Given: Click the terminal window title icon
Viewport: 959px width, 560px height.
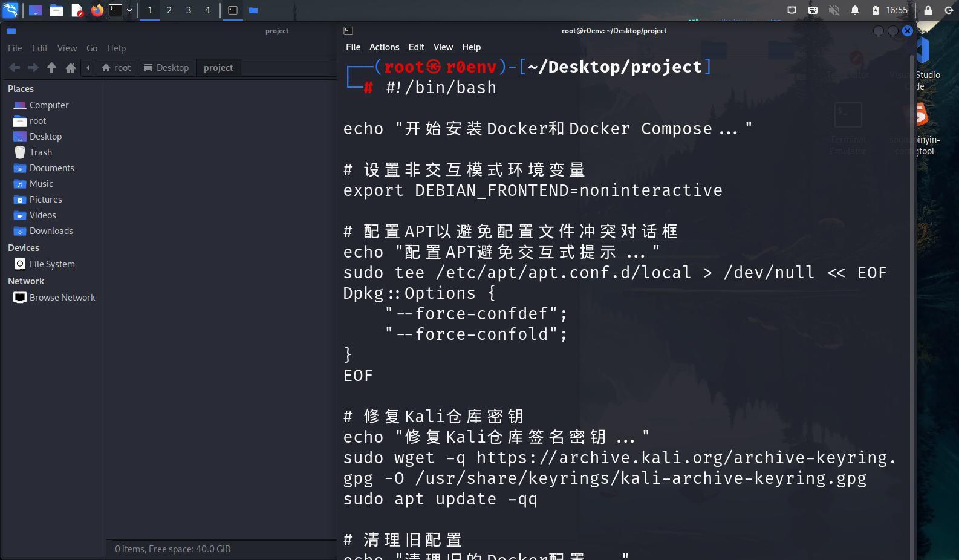Looking at the screenshot, I should (348, 31).
